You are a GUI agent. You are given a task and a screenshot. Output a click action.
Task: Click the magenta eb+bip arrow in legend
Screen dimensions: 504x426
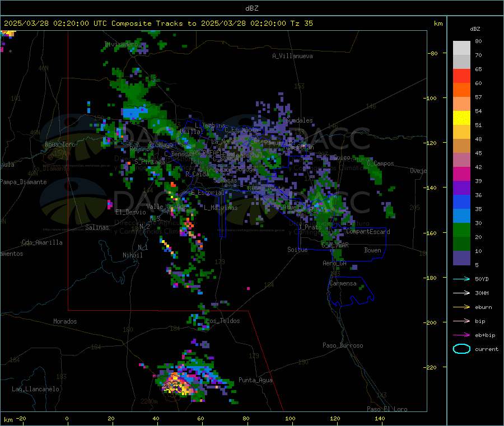tap(461, 335)
